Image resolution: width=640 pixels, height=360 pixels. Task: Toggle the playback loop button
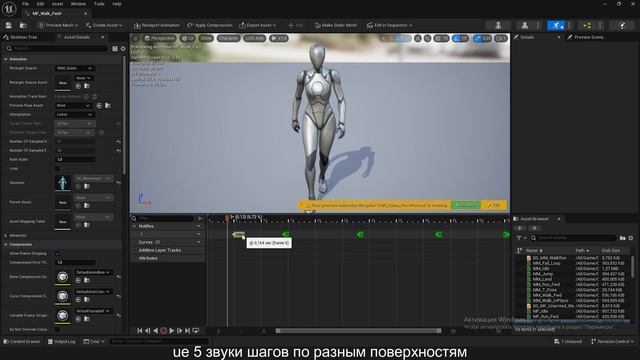[x=196, y=331]
